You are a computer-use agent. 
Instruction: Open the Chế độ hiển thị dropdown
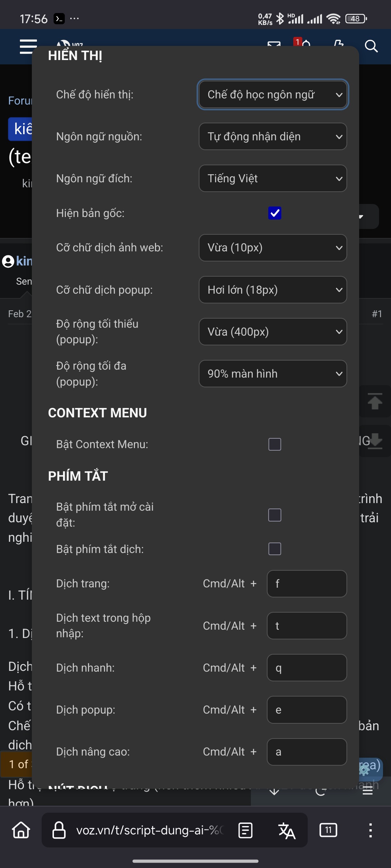click(273, 94)
